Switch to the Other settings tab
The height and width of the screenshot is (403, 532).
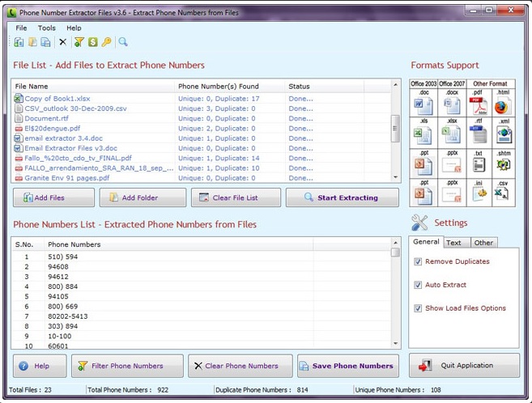[483, 242]
